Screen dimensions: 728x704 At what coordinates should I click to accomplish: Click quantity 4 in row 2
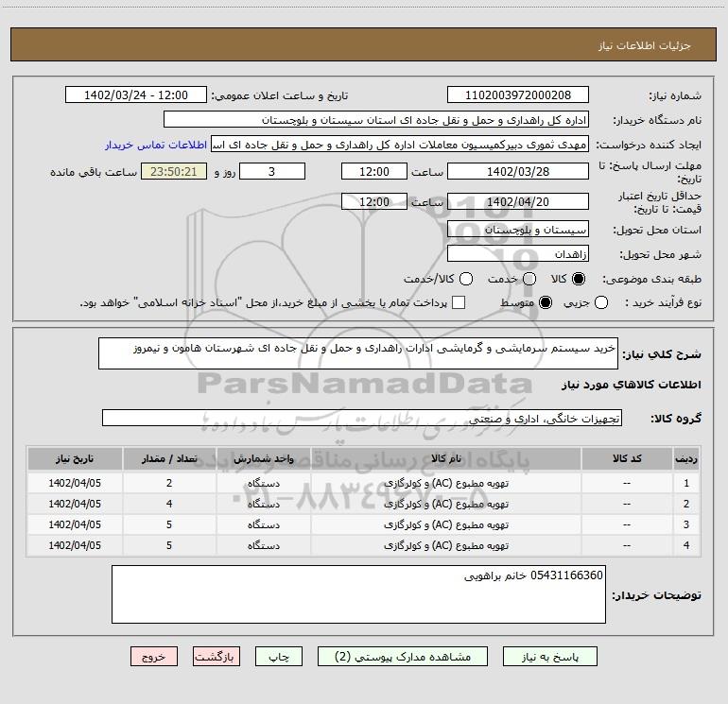tap(169, 504)
